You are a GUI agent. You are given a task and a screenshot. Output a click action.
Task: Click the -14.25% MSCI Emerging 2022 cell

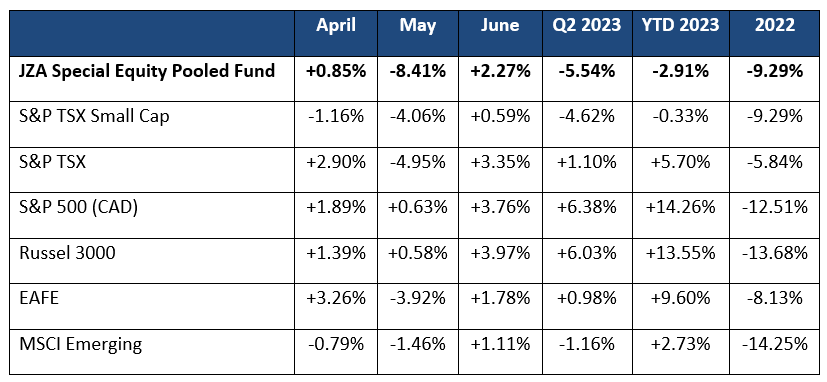(774, 345)
